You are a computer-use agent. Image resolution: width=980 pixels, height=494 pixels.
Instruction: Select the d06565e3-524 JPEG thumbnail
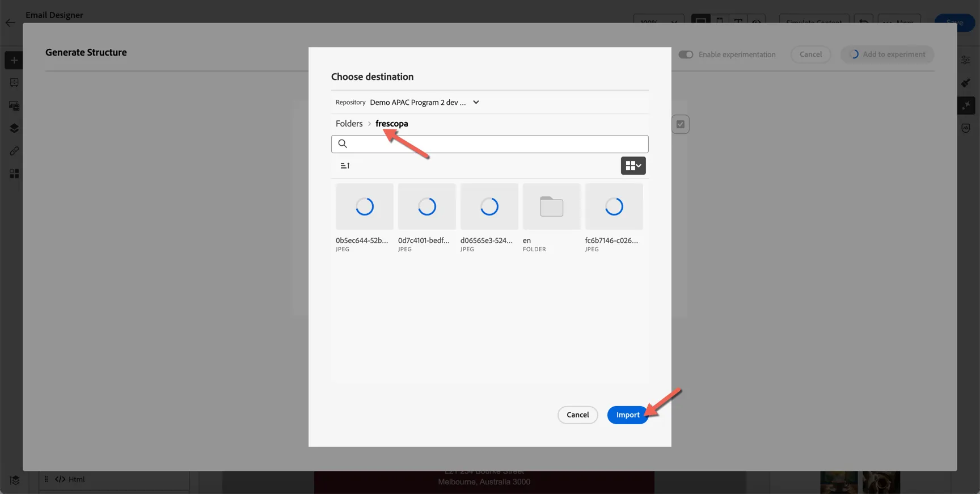(489, 206)
